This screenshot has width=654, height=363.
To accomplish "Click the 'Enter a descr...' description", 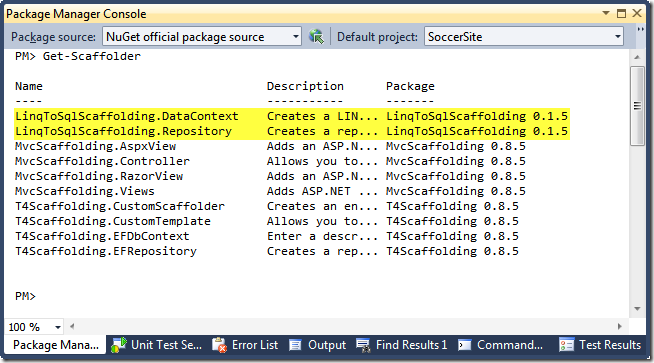I will coord(322,236).
